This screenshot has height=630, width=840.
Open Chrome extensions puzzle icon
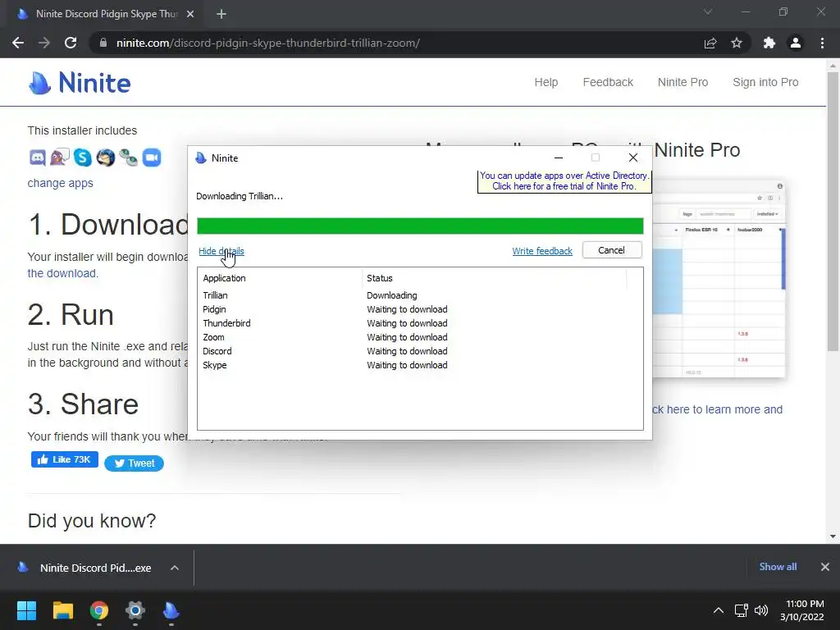(x=769, y=43)
